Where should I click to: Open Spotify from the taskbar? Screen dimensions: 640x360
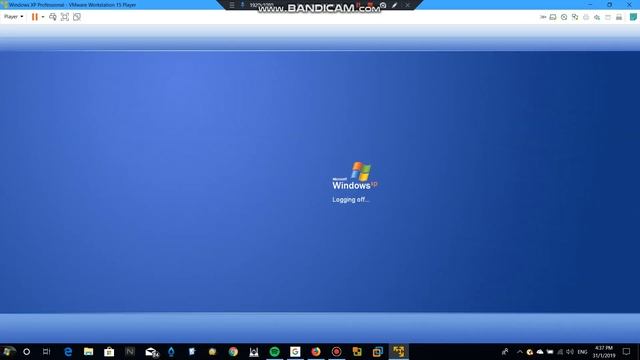tap(274, 351)
